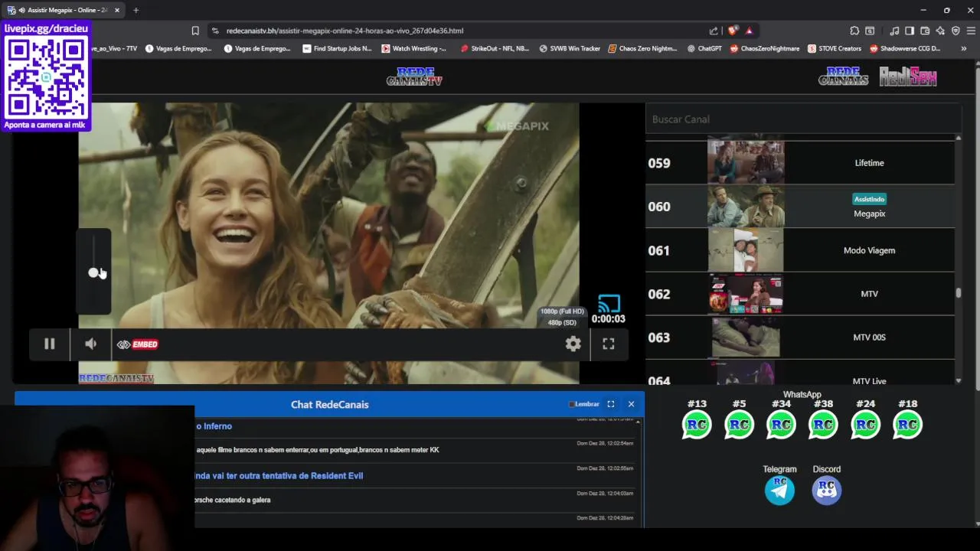Open WhatsApp group #5
The height and width of the screenshot is (551, 980).
pos(739,425)
